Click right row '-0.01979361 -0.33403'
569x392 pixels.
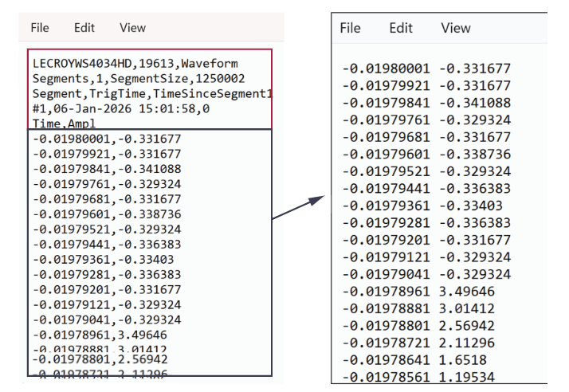(422, 206)
